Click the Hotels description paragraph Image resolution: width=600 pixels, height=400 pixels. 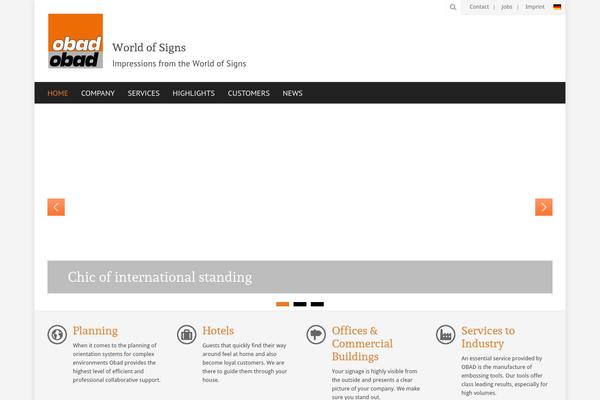click(x=245, y=362)
